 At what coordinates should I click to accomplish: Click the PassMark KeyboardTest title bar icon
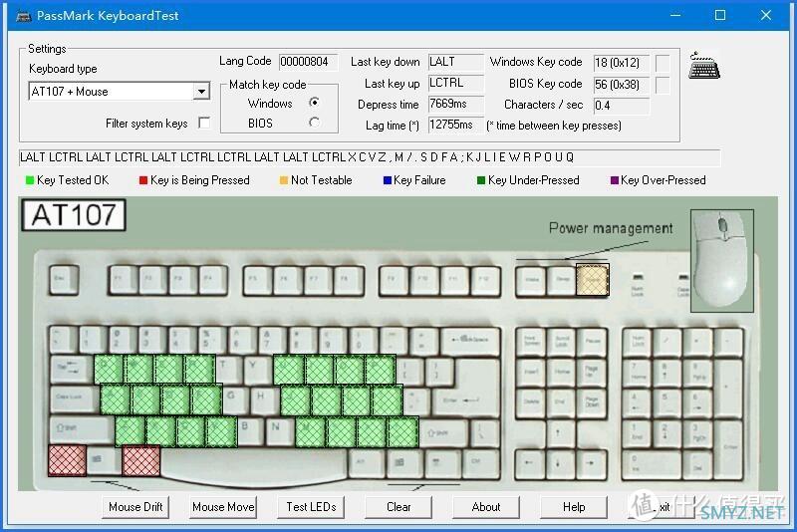tap(23, 16)
